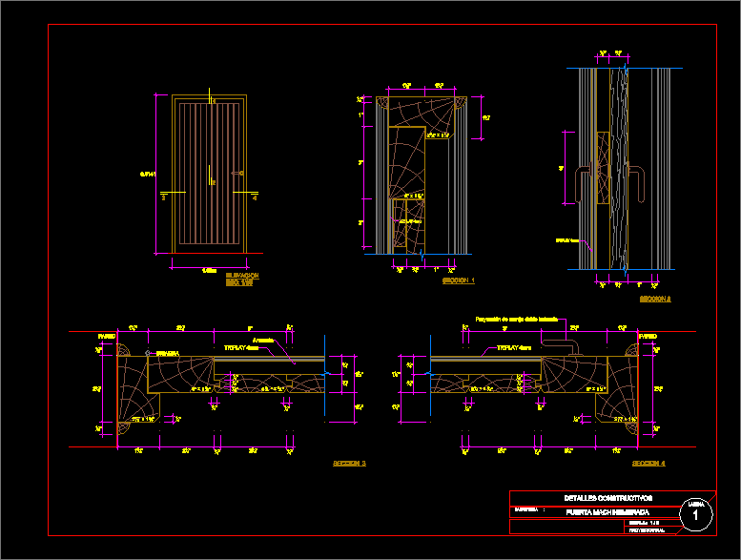Click the "MADERA" row label in the title block
741x560 pixels.
point(526,509)
